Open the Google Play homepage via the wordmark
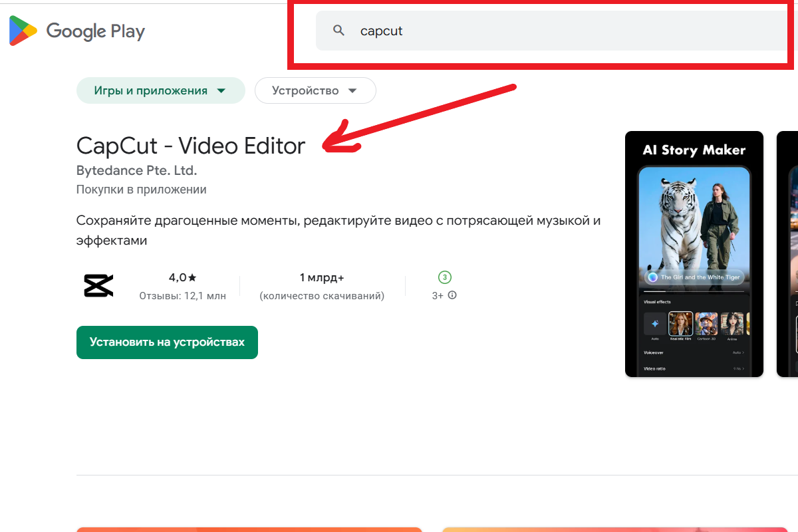This screenshot has height=532, width=798. click(95, 31)
